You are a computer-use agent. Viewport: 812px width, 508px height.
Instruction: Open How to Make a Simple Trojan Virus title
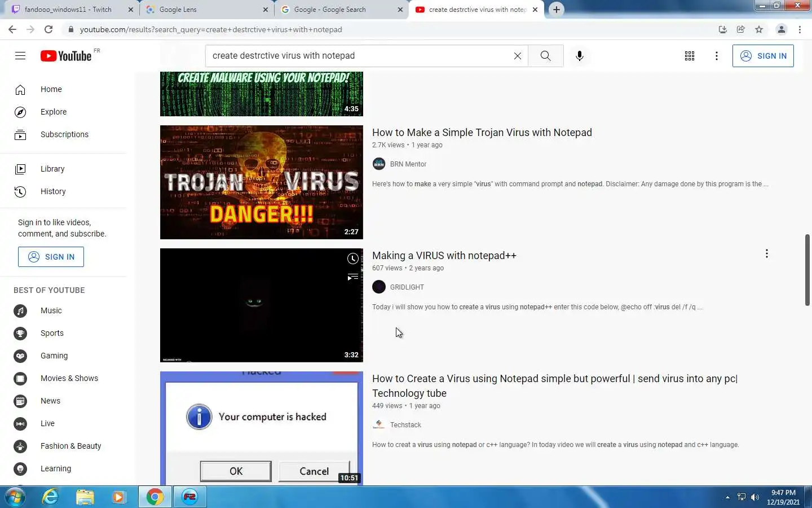[x=482, y=133]
